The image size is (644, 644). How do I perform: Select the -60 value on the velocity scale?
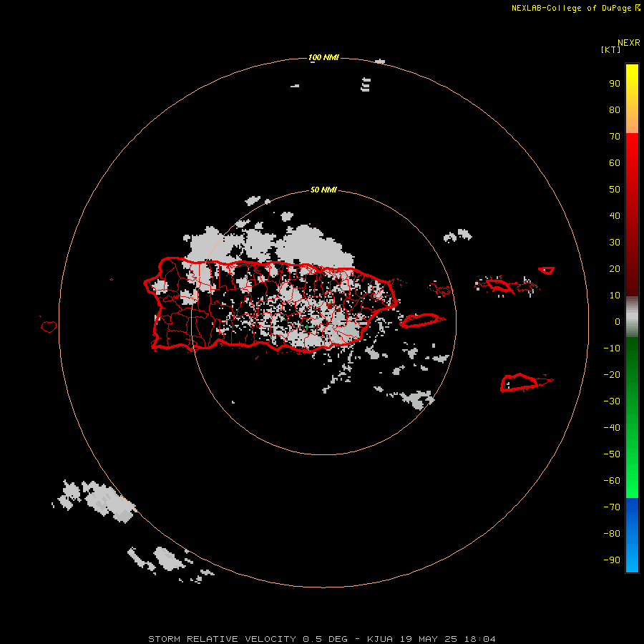(x=612, y=481)
